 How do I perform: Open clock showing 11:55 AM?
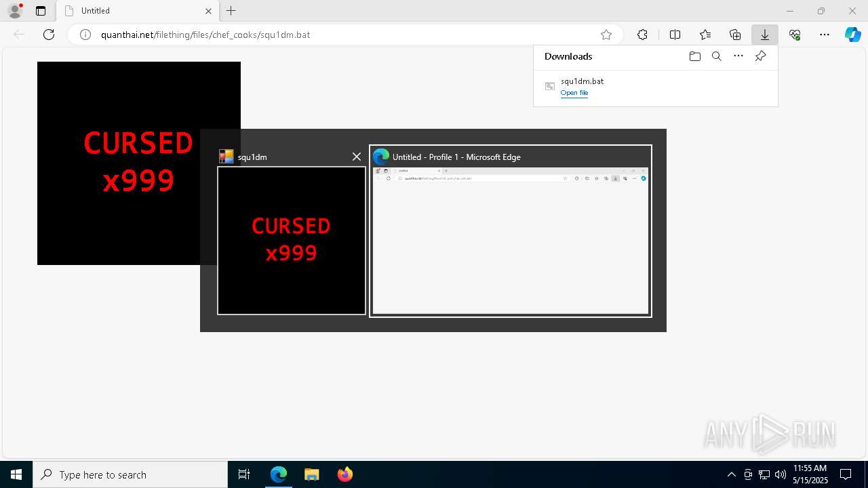click(x=810, y=474)
